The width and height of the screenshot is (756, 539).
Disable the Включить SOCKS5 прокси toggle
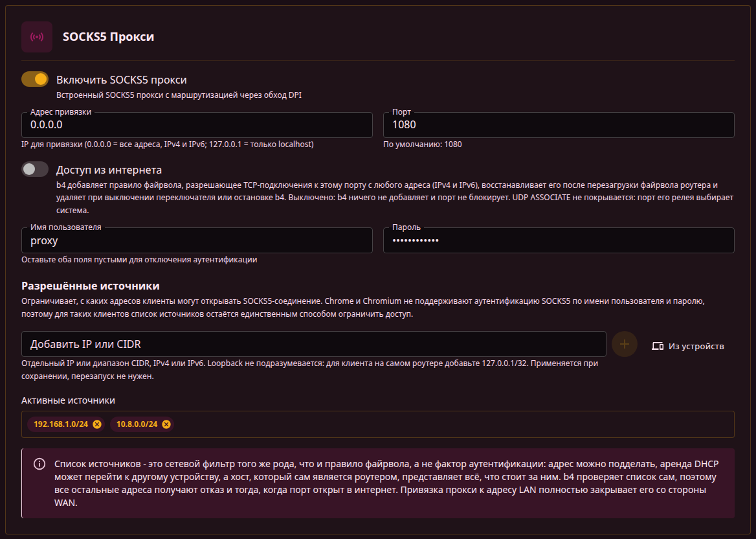tap(35, 79)
